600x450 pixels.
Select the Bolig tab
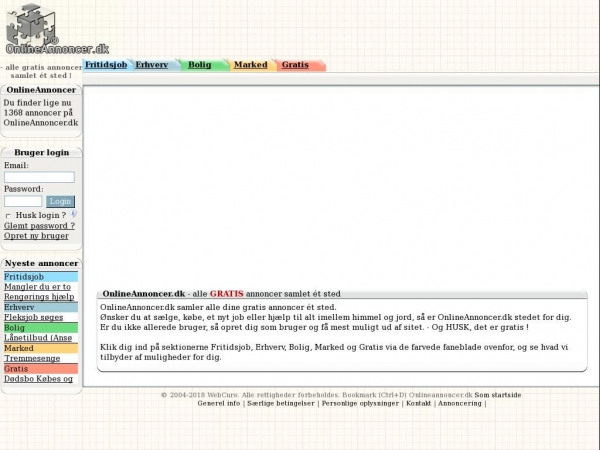[x=199, y=65]
